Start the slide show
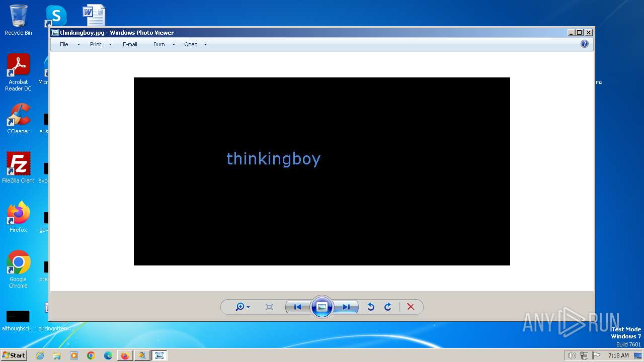Viewport: 644px width, 362px height. [x=322, y=307]
